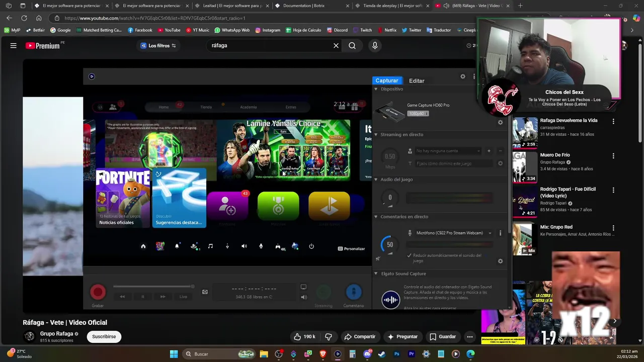Screen dimensions: 644x362
Task: Select the Capturar tab
Action: (387, 80)
